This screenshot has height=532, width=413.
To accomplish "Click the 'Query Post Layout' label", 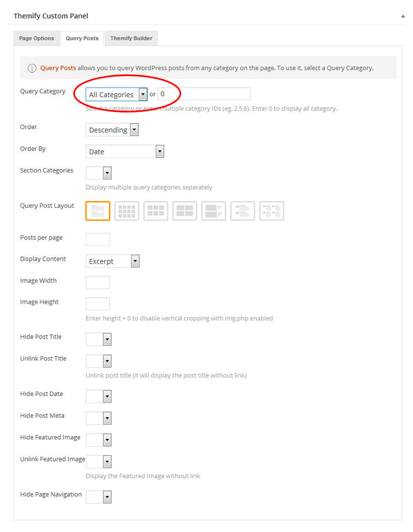I will pyautogui.click(x=47, y=206).
